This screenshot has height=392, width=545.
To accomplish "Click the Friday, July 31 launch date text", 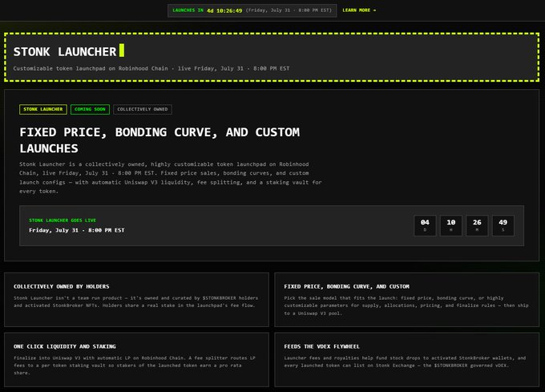I will [x=77, y=230].
